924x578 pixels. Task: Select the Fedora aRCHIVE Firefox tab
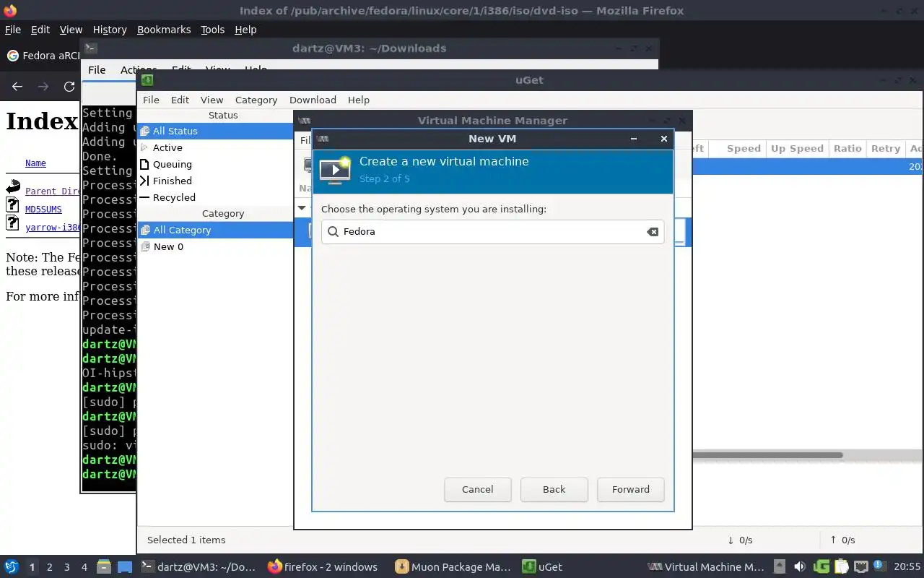coord(42,56)
